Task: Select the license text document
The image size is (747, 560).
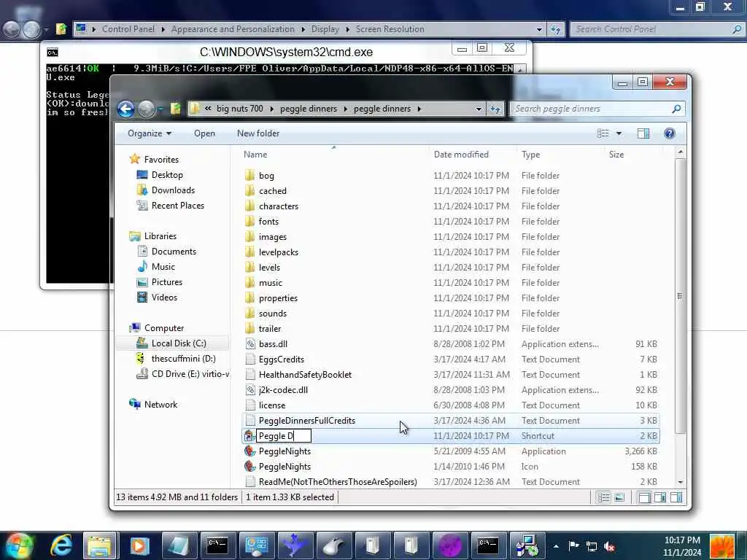Action: pyautogui.click(x=272, y=405)
